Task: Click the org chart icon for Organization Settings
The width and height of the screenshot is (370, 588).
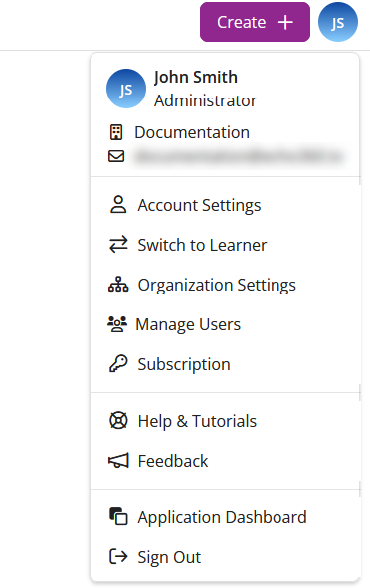Action: (118, 285)
